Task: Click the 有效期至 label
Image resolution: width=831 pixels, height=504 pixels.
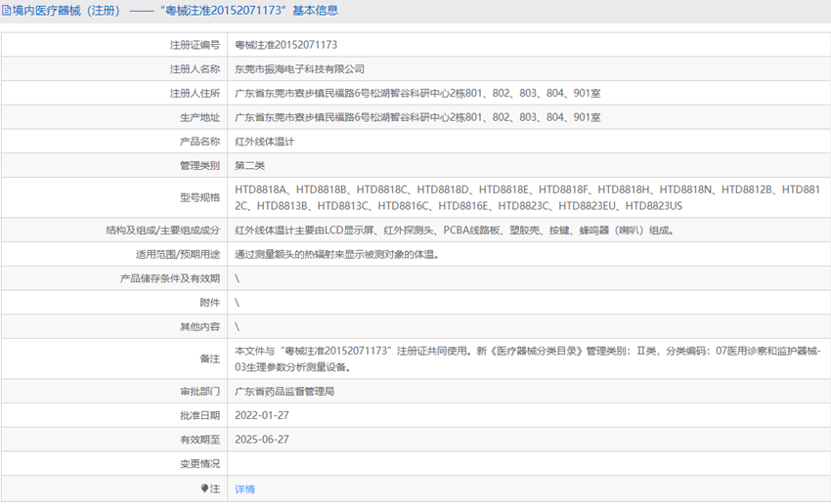Action: click(x=199, y=440)
